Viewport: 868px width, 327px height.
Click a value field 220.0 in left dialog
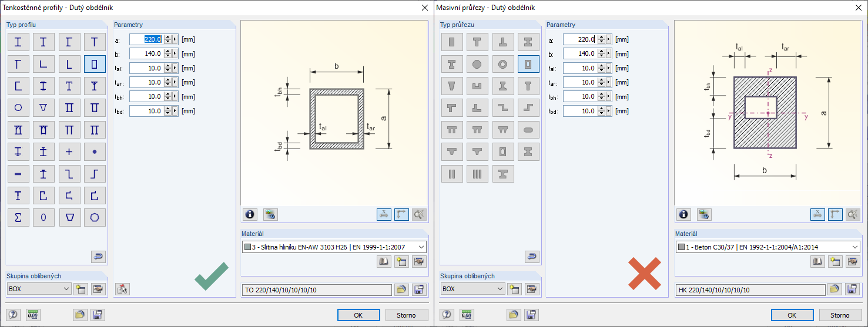(146, 39)
